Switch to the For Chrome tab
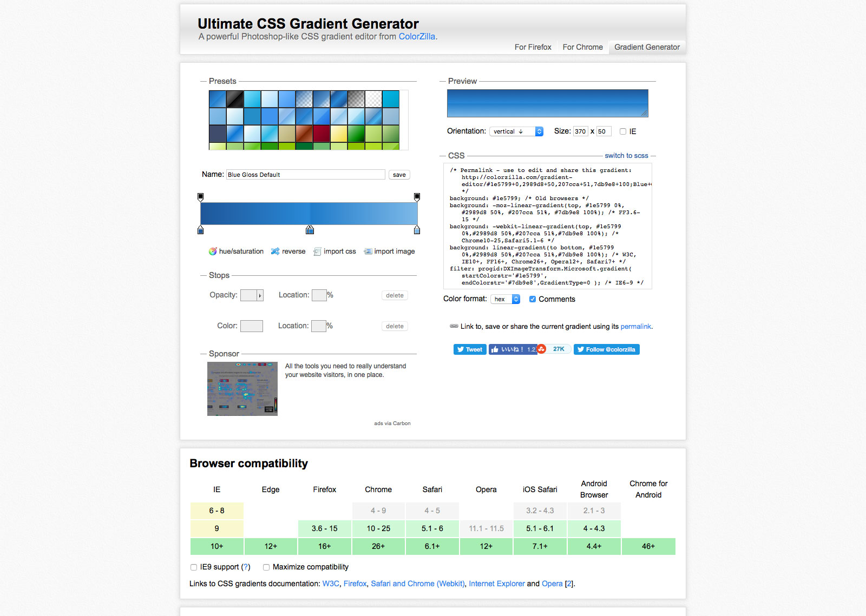Viewport: 866px width, 616px height. (582, 47)
